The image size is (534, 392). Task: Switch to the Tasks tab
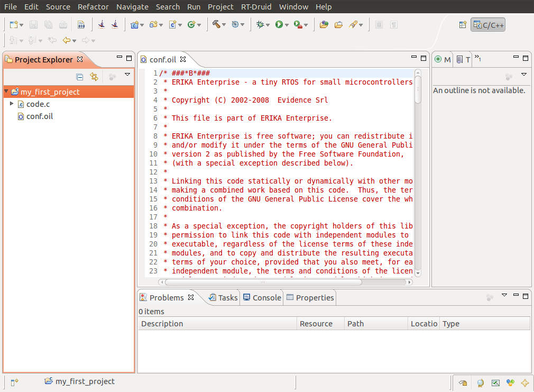(x=224, y=298)
